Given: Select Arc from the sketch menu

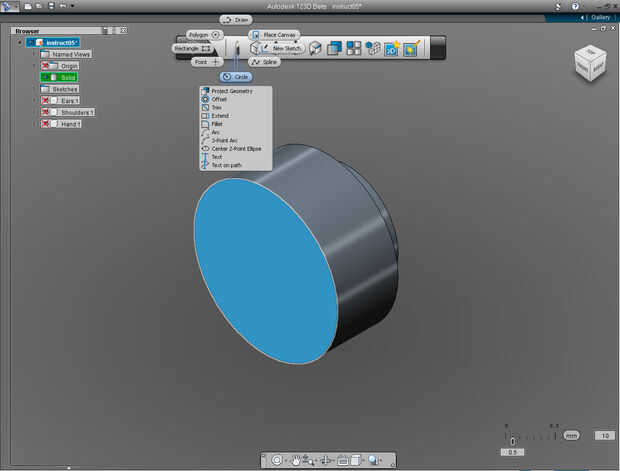Looking at the screenshot, I should coord(236,132).
